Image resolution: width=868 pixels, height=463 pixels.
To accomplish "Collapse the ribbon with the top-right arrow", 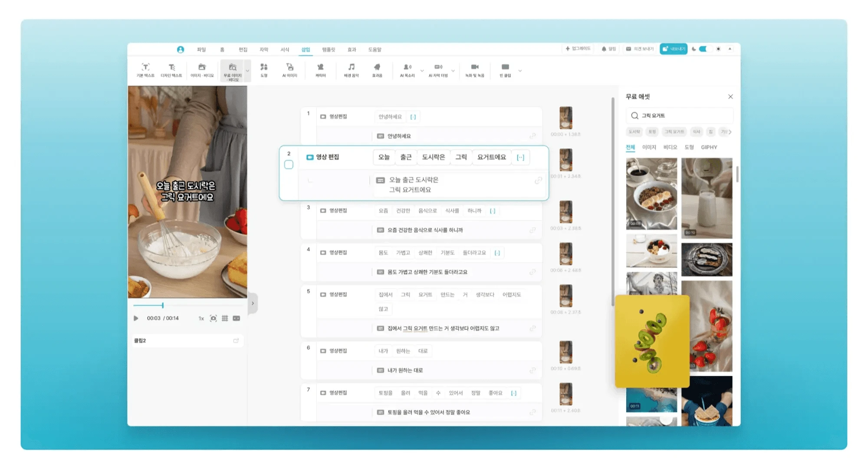I will 730,49.
